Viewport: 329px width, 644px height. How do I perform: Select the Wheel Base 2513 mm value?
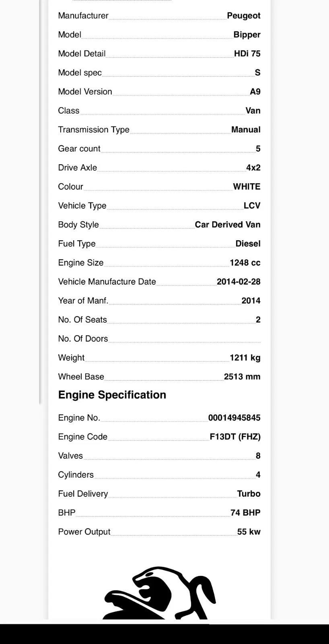click(242, 377)
